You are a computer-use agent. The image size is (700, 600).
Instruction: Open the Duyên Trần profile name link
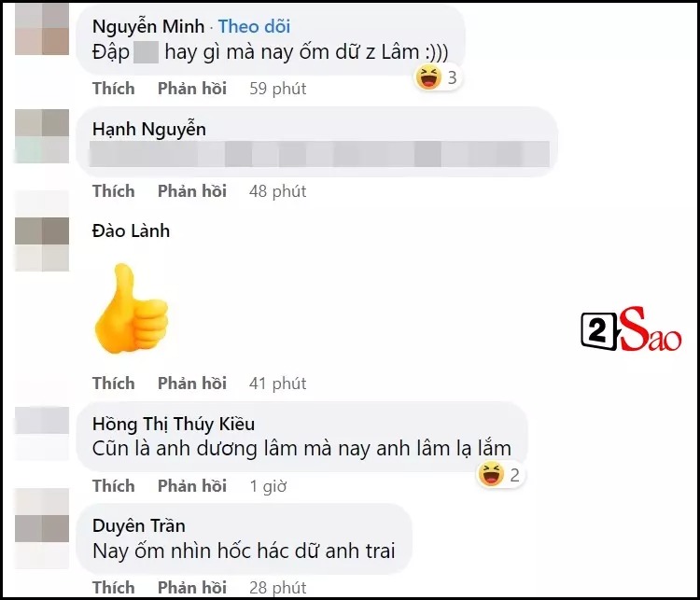click(138, 526)
